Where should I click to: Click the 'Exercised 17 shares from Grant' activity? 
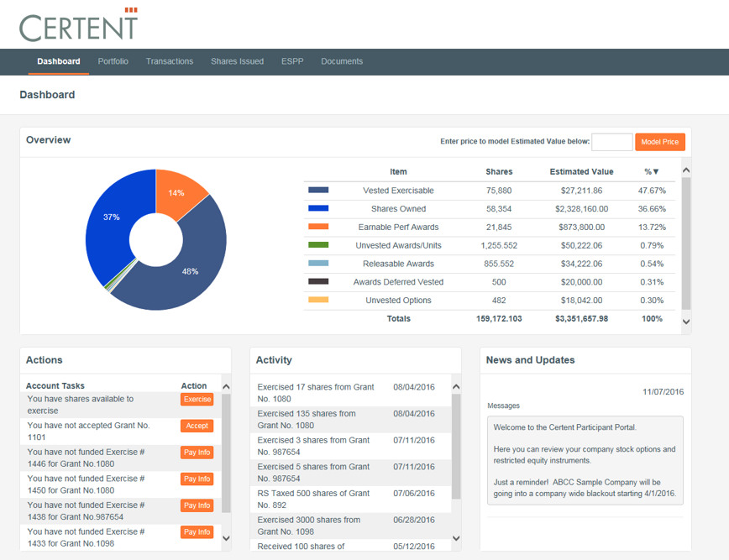click(x=316, y=393)
